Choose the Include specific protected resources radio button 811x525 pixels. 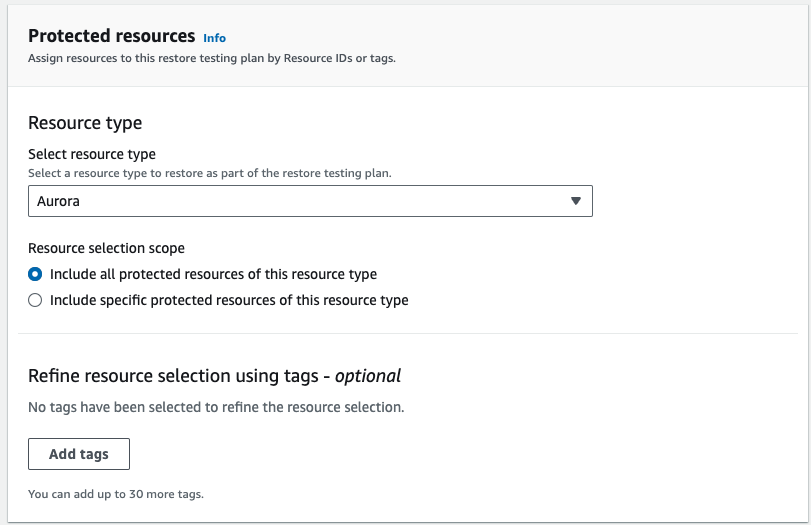[35, 300]
